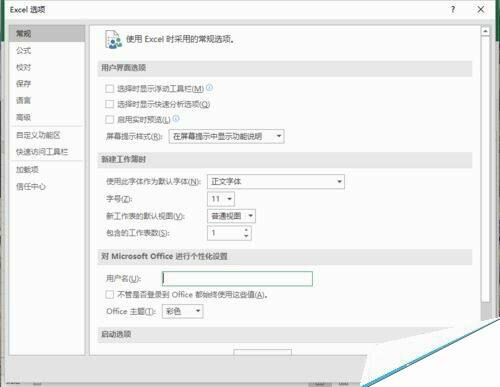The height and width of the screenshot is (387, 500).
Task: Open the 屏幕提示样式 dropdown
Action: pos(226,136)
